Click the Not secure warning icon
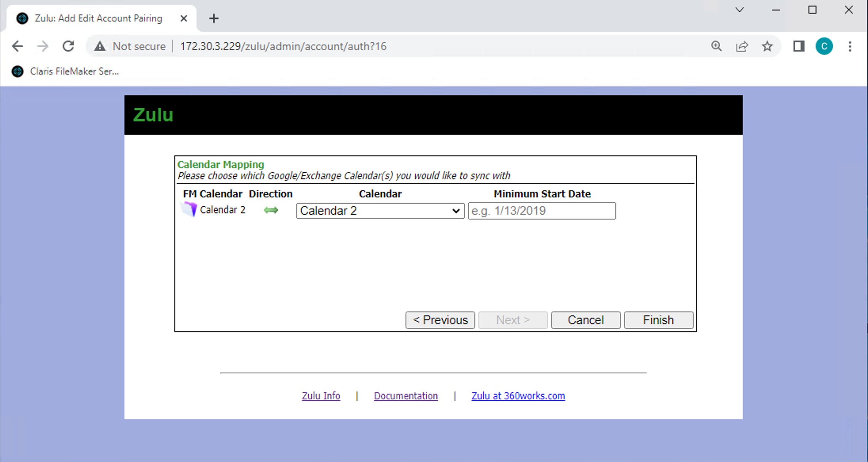Image resolution: width=868 pixels, height=462 pixels. point(100,46)
